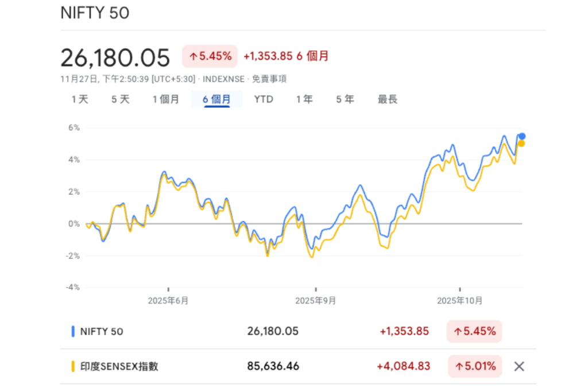
Task: Click the NIFTY 50 page title
Action: pyautogui.click(x=95, y=13)
